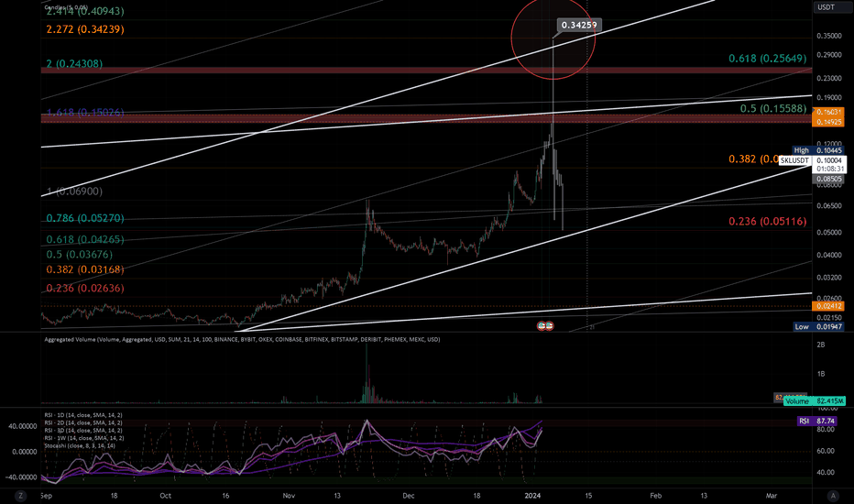
Task: Select the 0.786 (0.05270) Fibonacci level
Action: coord(85,218)
